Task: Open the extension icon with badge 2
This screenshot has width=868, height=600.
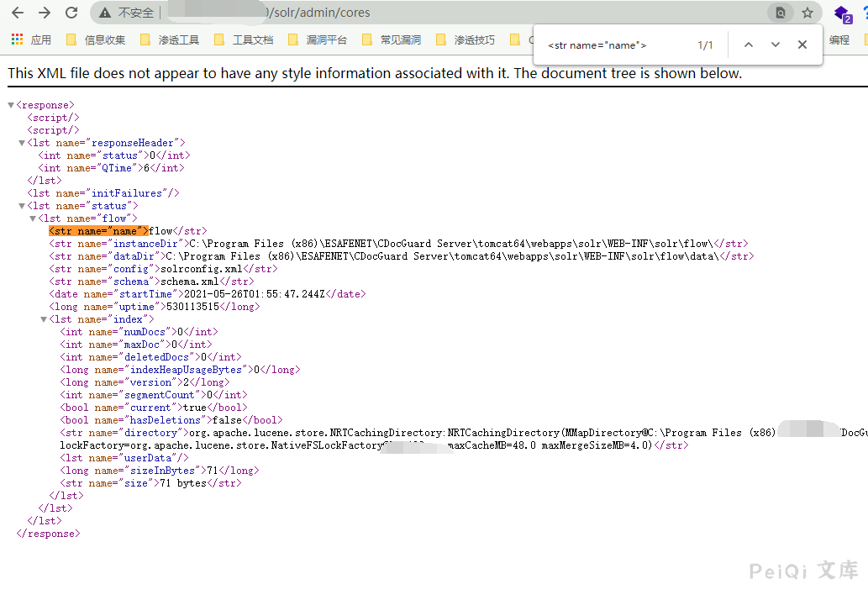Action: (842, 13)
